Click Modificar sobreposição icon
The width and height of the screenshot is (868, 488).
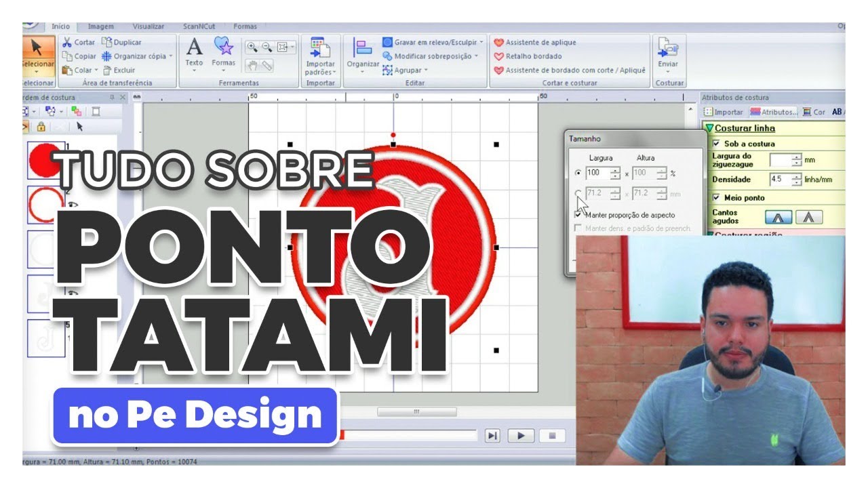387,56
